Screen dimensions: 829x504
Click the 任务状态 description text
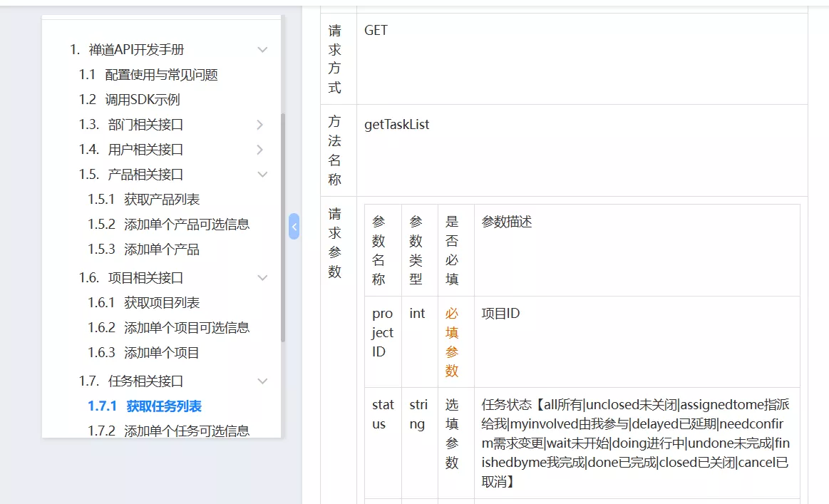(x=636, y=443)
